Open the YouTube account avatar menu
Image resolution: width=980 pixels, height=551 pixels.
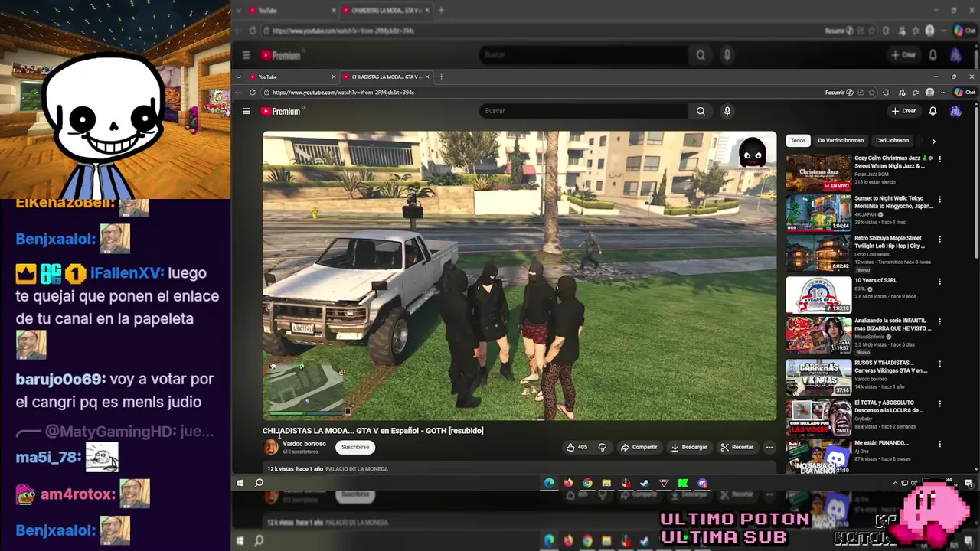tap(955, 111)
